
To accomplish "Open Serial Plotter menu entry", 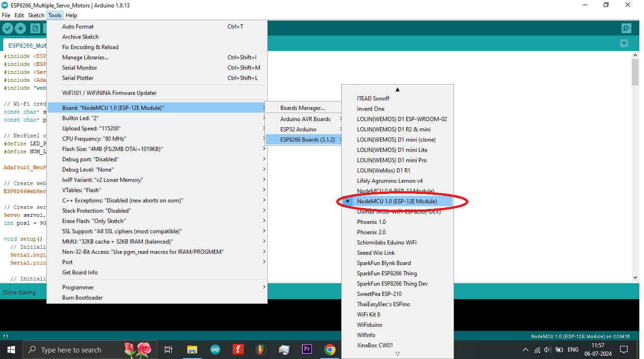I will tap(157, 78).
